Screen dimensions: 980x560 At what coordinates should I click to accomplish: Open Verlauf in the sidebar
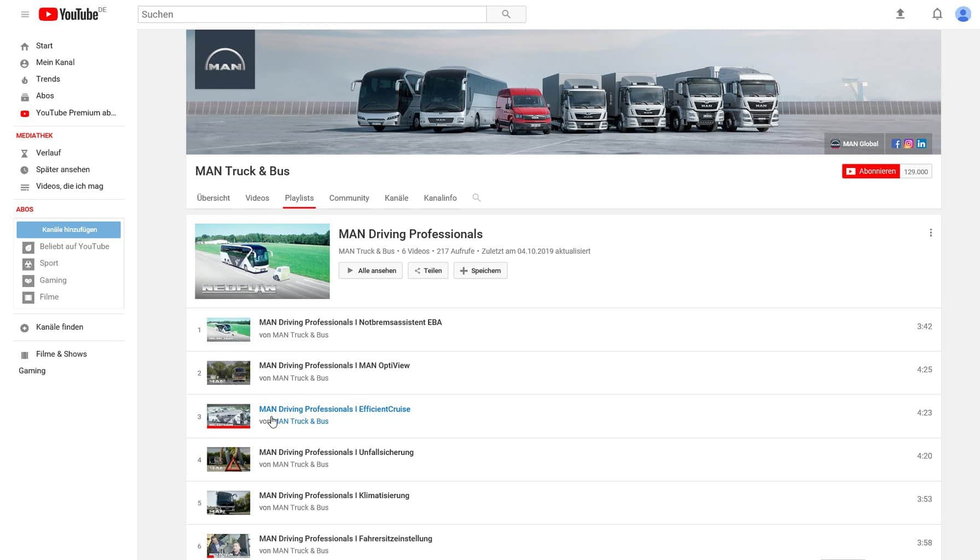[48, 153]
